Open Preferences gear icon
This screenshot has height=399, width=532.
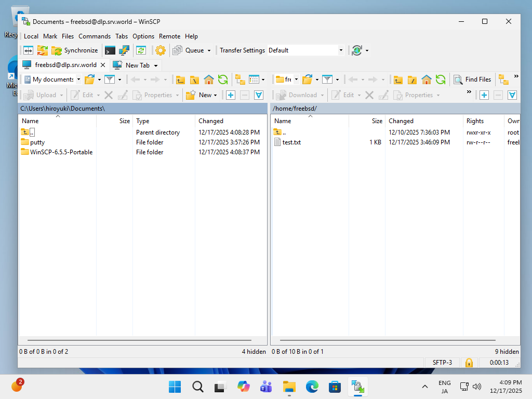pyautogui.click(x=161, y=50)
